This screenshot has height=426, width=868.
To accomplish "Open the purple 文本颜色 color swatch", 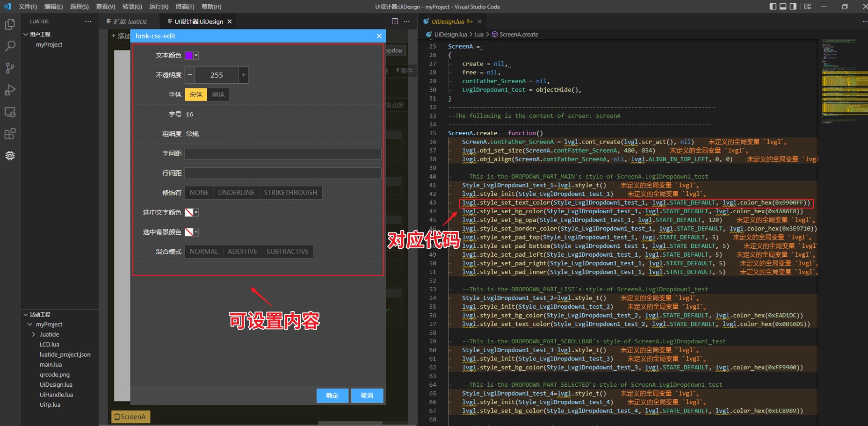I will tap(189, 55).
